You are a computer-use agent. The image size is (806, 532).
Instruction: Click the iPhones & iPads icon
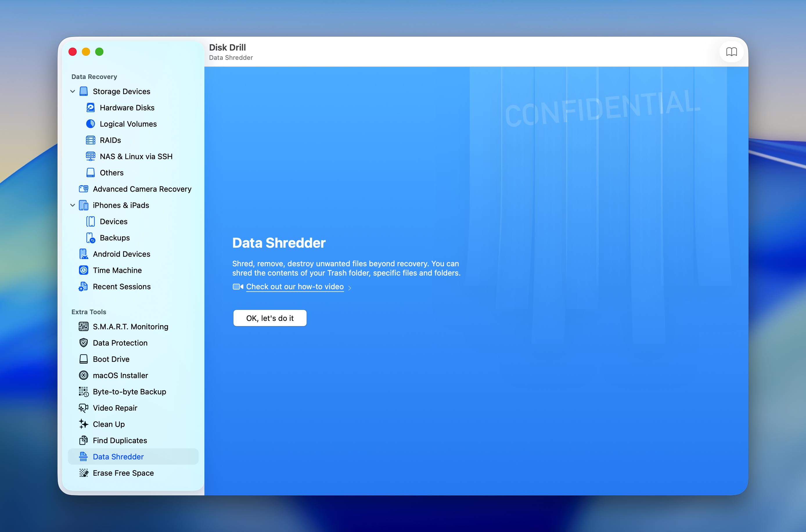pyautogui.click(x=83, y=205)
